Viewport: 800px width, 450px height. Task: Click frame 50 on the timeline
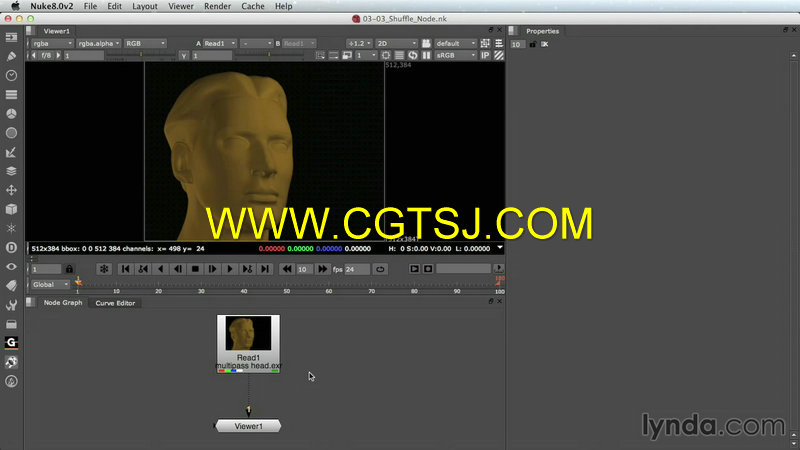point(287,291)
